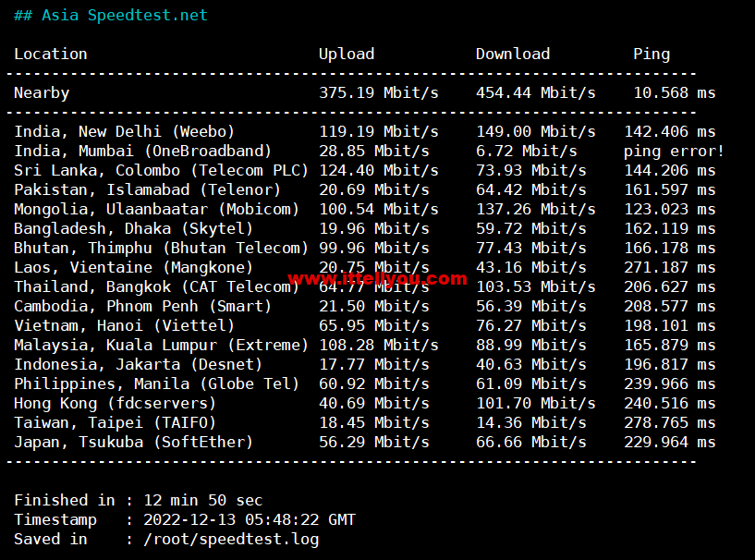Image resolution: width=755 pixels, height=560 pixels.
Task: Click the 'Nearby' row label
Action: pos(42,93)
